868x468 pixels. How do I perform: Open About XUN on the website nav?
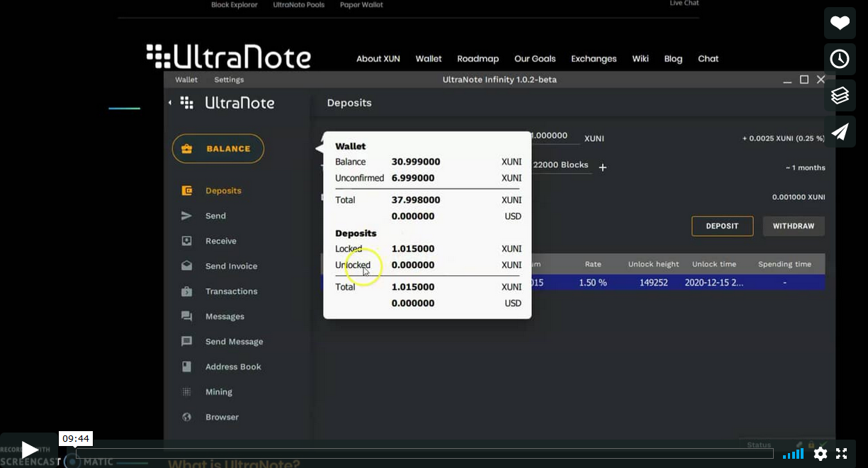[x=378, y=59]
